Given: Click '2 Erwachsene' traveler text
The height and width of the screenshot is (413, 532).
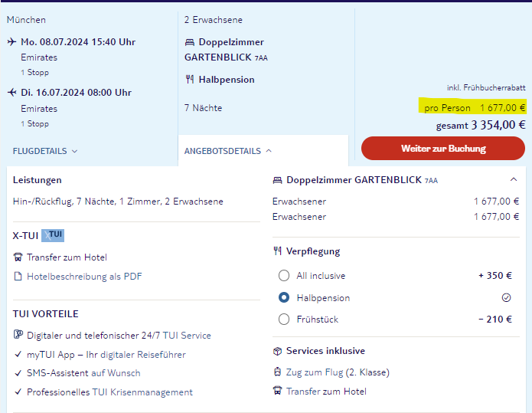Looking at the screenshot, I should 214,20.
